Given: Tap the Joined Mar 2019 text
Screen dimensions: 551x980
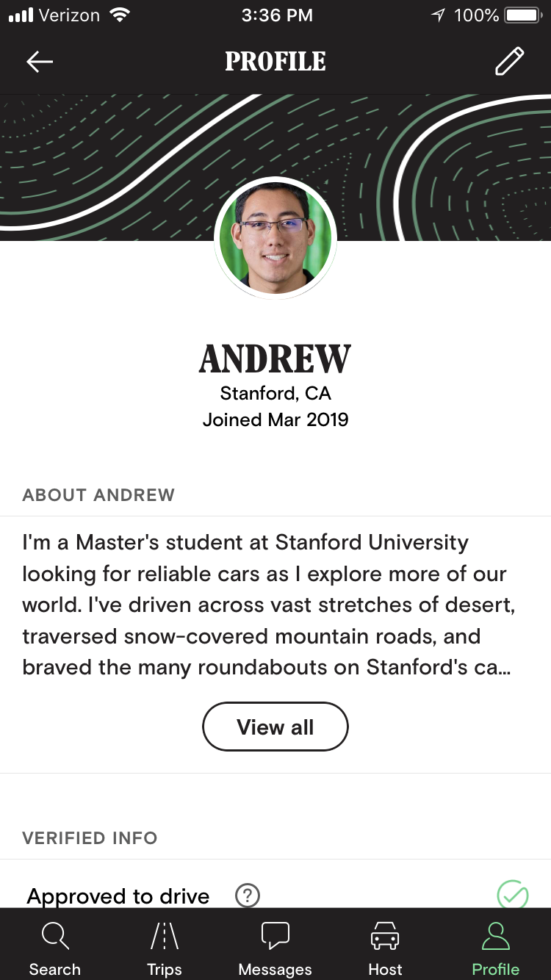Looking at the screenshot, I should click(275, 420).
